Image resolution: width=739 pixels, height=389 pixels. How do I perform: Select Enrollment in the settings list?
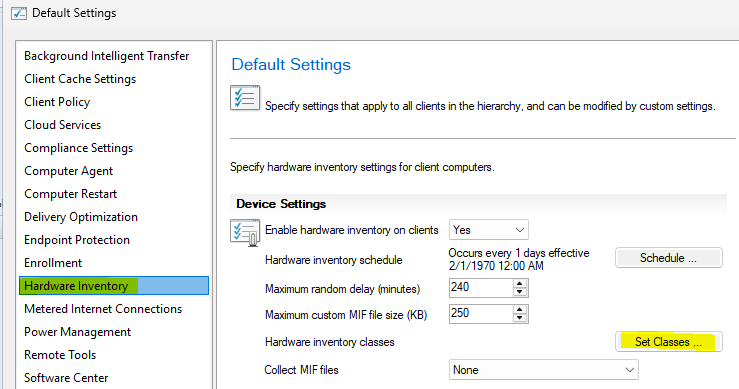[53, 263]
